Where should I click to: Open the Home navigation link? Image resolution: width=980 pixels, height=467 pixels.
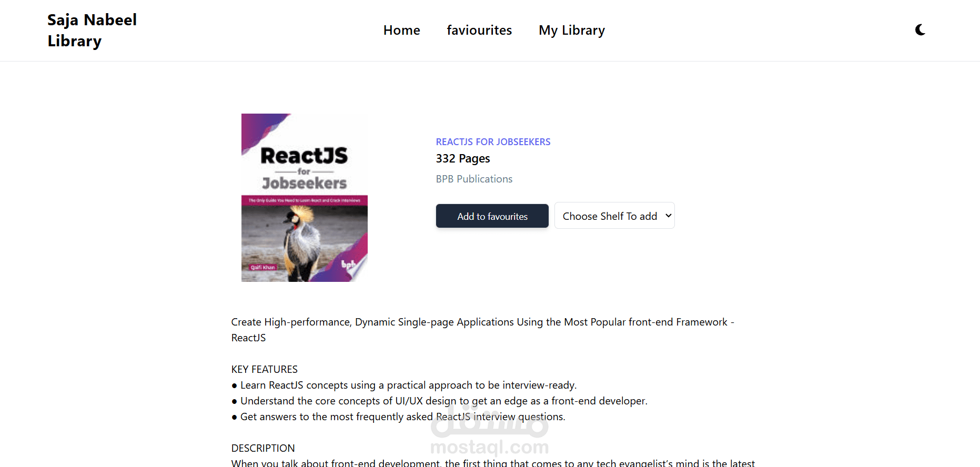click(x=401, y=31)
